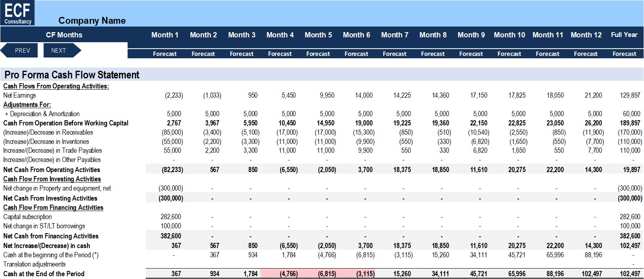Select the Net Earnings row label

point(19,95)
